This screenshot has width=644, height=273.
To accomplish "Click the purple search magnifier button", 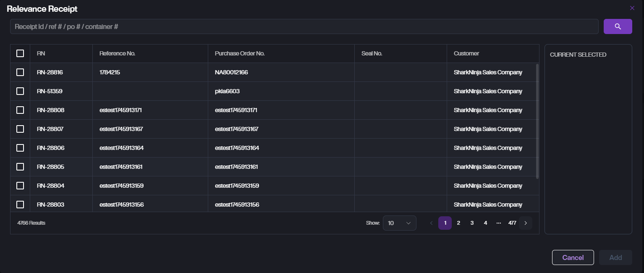I will [618, 26].
